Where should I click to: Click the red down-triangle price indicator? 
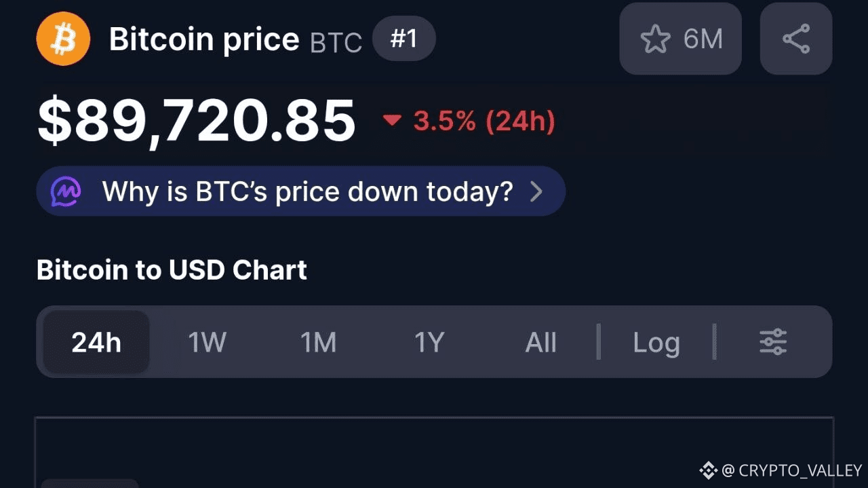(392, 121)
